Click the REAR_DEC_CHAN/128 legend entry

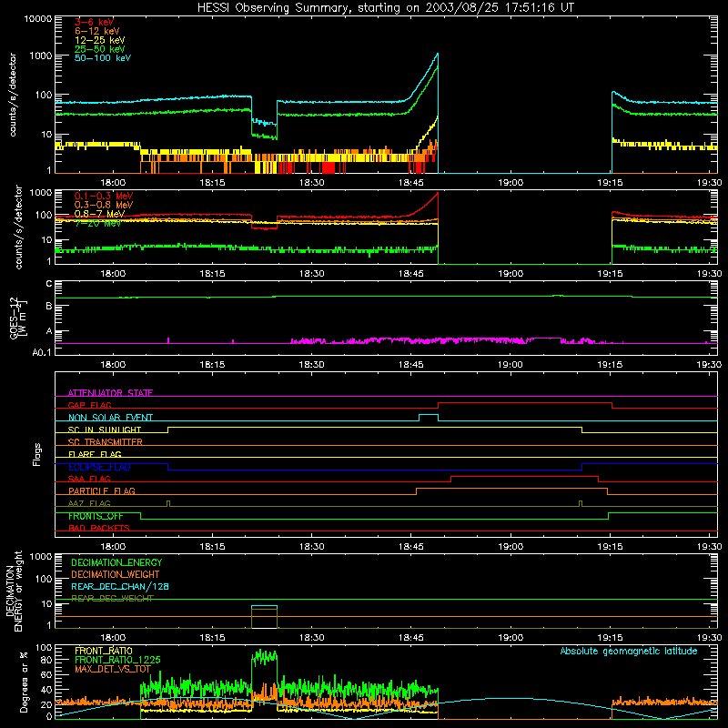tap(120, 586)
